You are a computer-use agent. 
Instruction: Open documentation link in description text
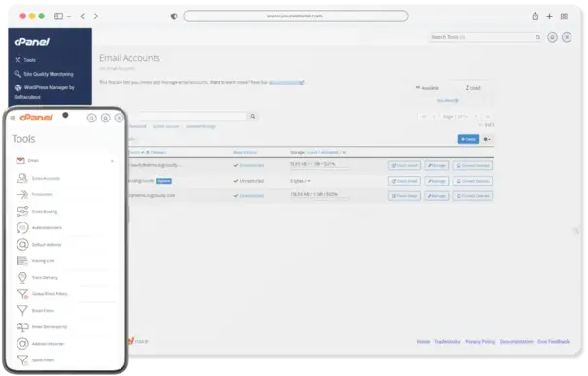[x=287, y=82]
